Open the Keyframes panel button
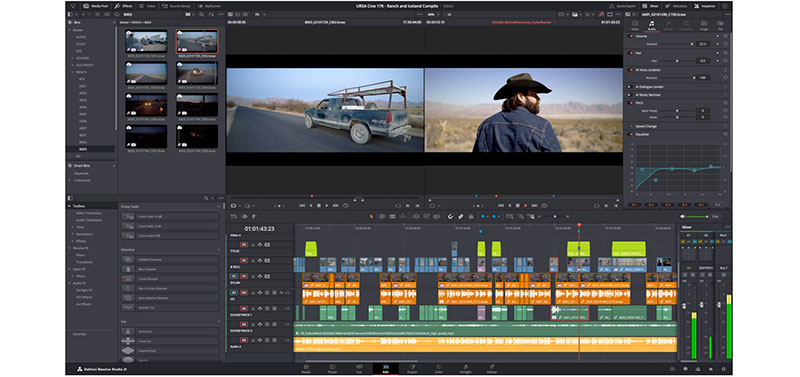The height and width of the screenshot is (377, 800). pos(210,6)
